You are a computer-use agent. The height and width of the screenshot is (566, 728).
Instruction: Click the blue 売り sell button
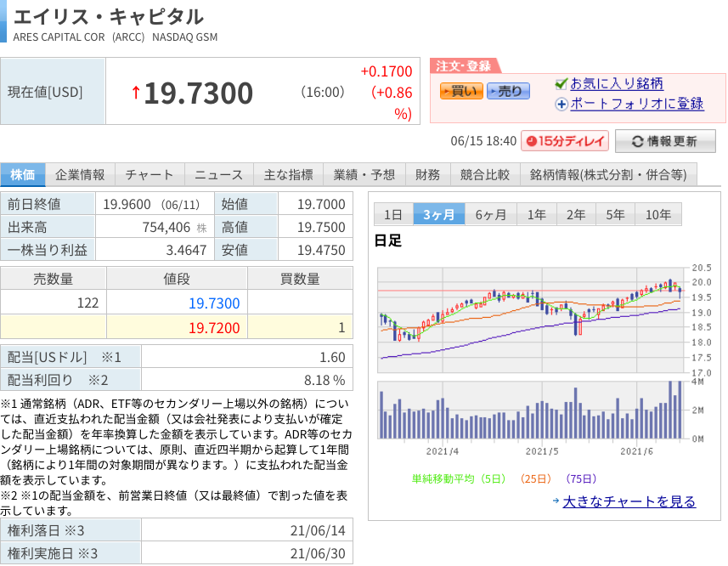508,91
